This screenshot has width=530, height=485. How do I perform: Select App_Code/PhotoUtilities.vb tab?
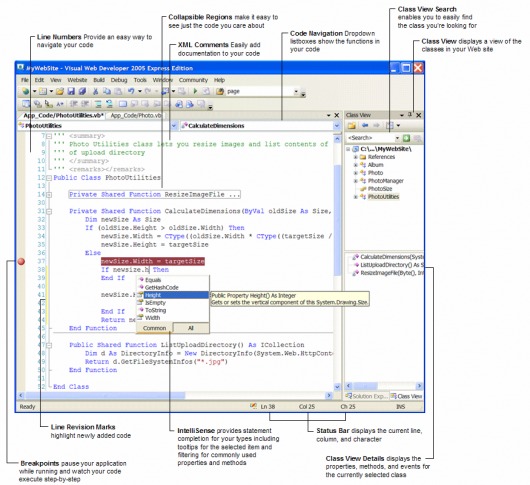pos(63,115)
